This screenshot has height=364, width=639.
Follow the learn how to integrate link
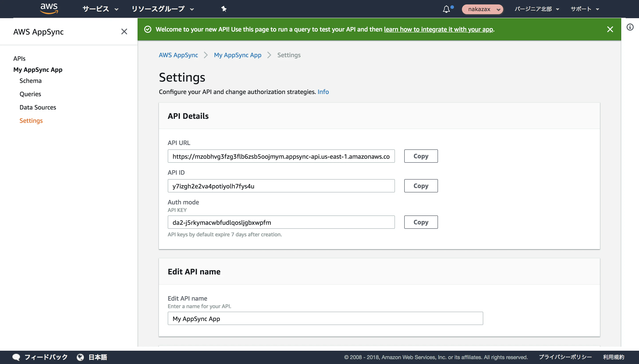(x=438, y=29)
